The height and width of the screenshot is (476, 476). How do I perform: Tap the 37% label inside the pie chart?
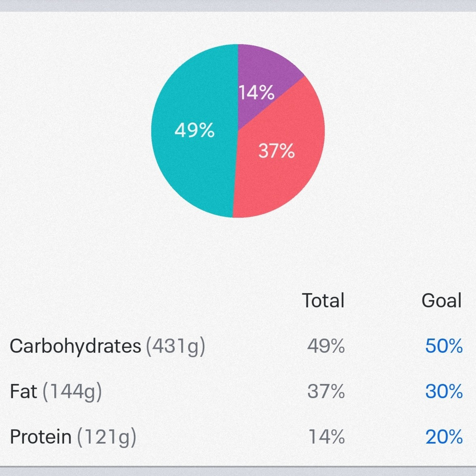[x=276, y=151]
